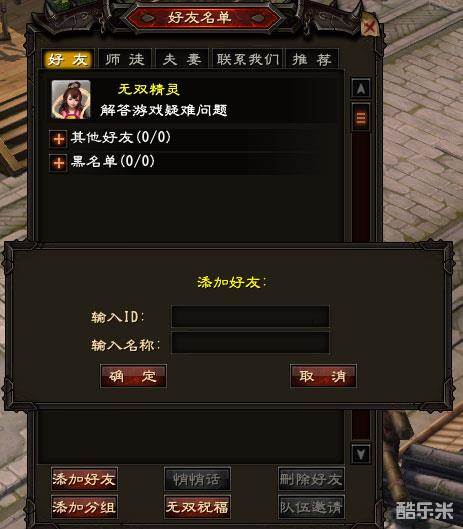Expand the 其他好友 group plus icon

tap(59, 139)
